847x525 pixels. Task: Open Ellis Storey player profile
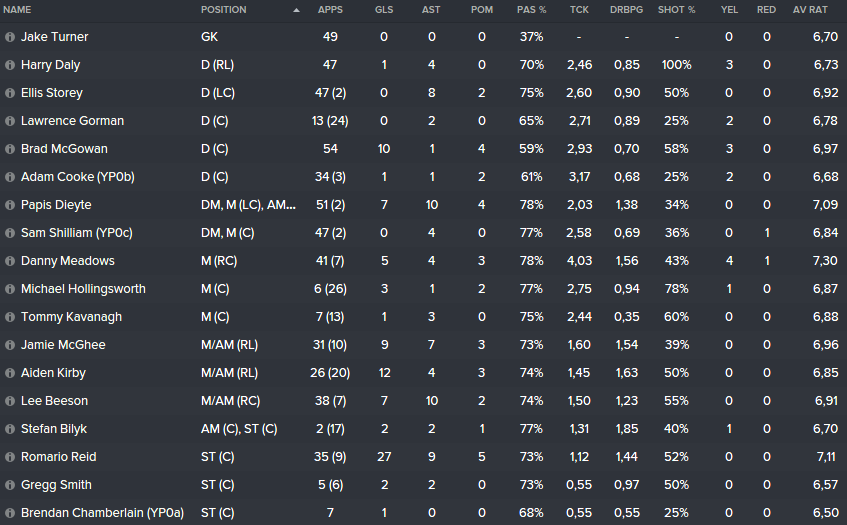click(x=52, y=93)
